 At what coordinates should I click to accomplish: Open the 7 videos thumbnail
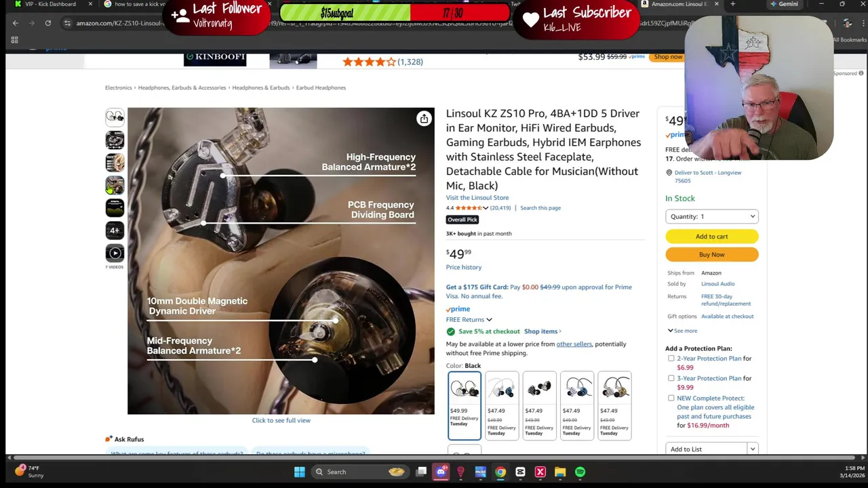[115, 253]
